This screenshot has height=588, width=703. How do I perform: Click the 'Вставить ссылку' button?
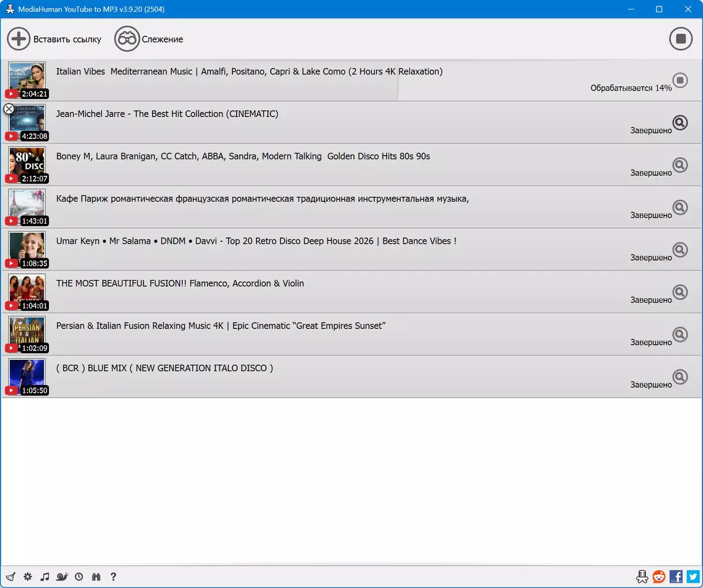click(54, 39)
